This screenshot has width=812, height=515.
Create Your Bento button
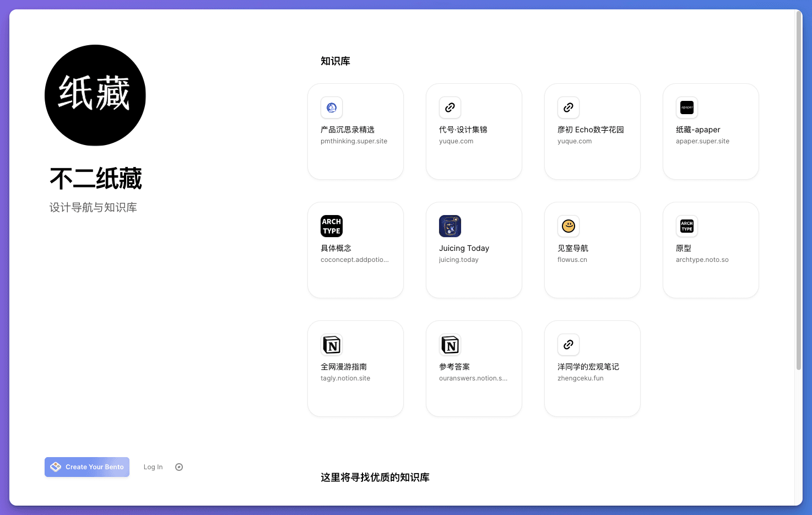click(87, 467)
